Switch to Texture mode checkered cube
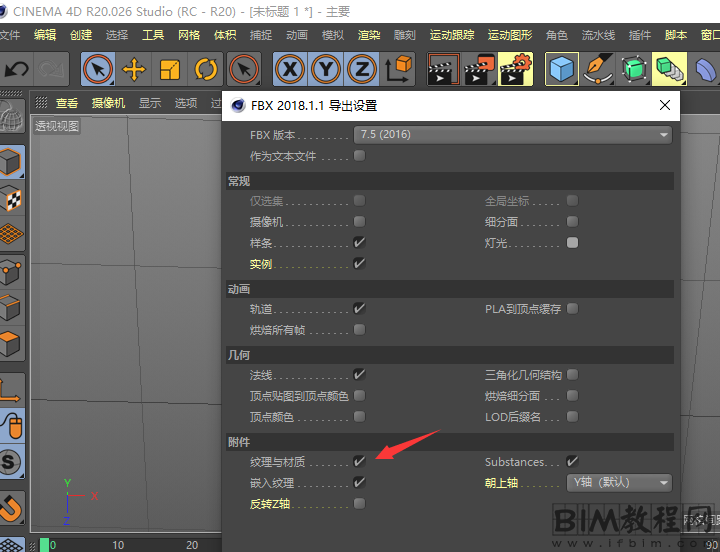Screen dimensions: 720x552 pyautogui.click(x=11, y=199)
